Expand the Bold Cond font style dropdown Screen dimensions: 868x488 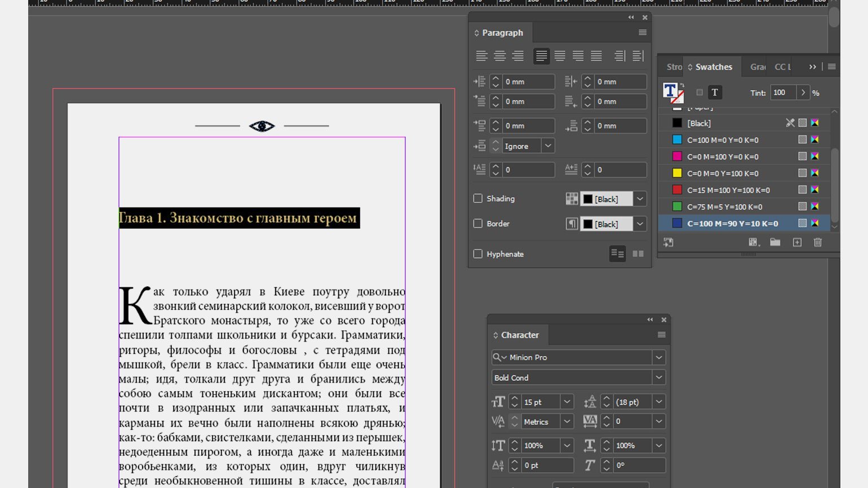[x=658, y=378]
